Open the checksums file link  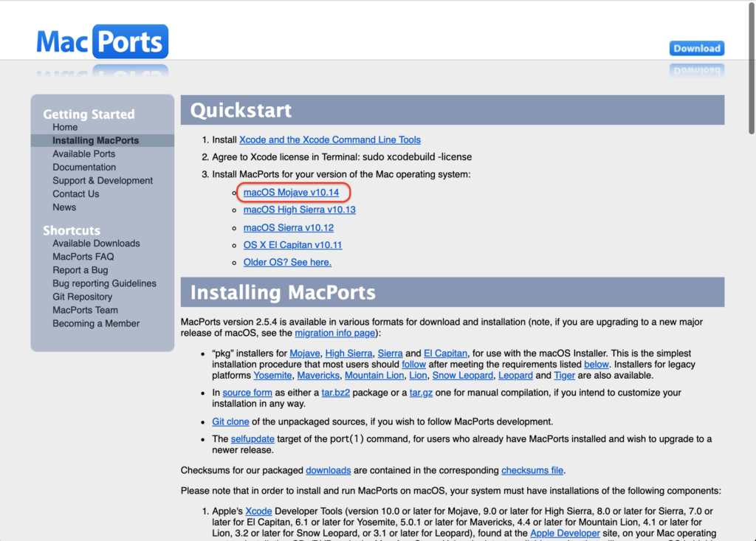tap(532, 470)
